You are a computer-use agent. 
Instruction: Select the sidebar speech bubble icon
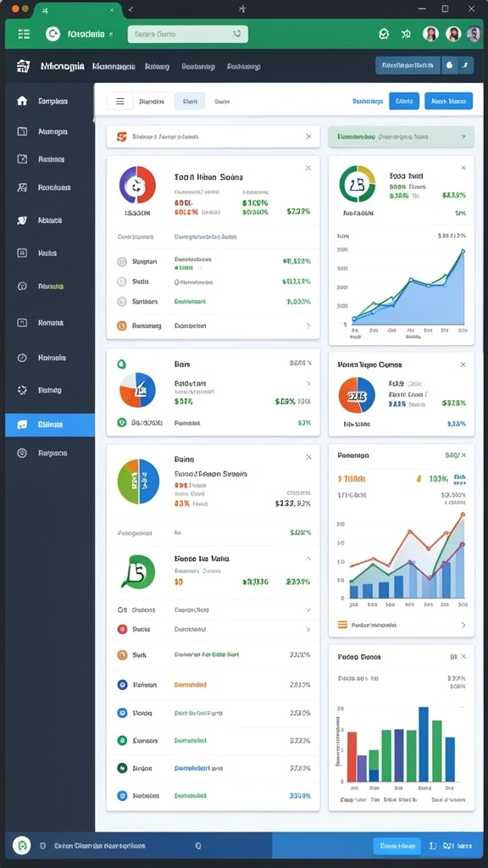pyautogui.click(x=22, y=220)
